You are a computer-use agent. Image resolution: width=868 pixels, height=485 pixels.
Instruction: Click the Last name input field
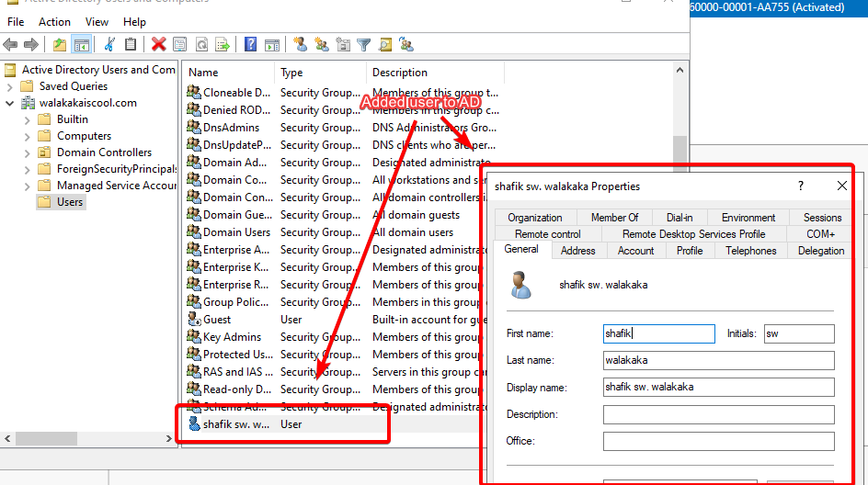[718, 360]
